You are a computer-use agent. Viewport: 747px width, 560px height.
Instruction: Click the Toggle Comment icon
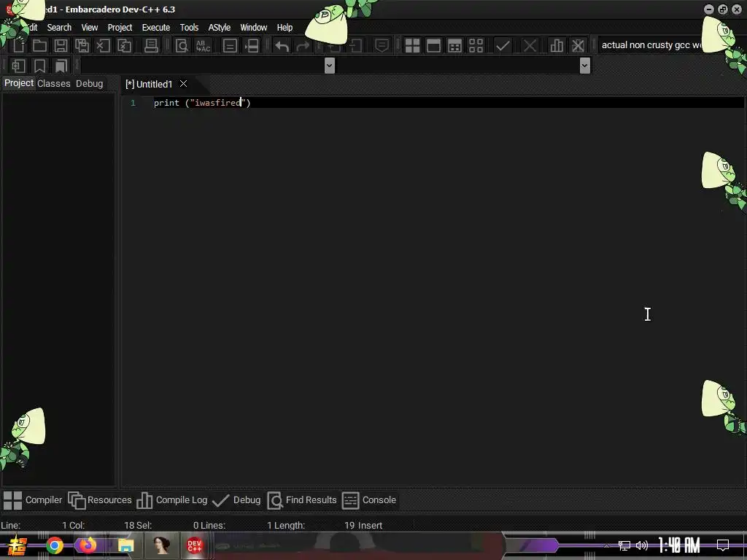382,46
